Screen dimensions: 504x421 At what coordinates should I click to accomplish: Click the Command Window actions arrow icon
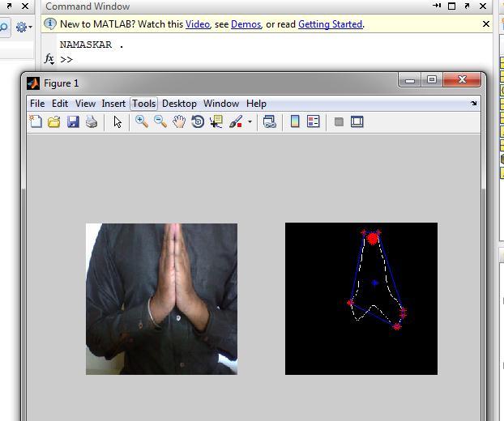tap(437, 6)
